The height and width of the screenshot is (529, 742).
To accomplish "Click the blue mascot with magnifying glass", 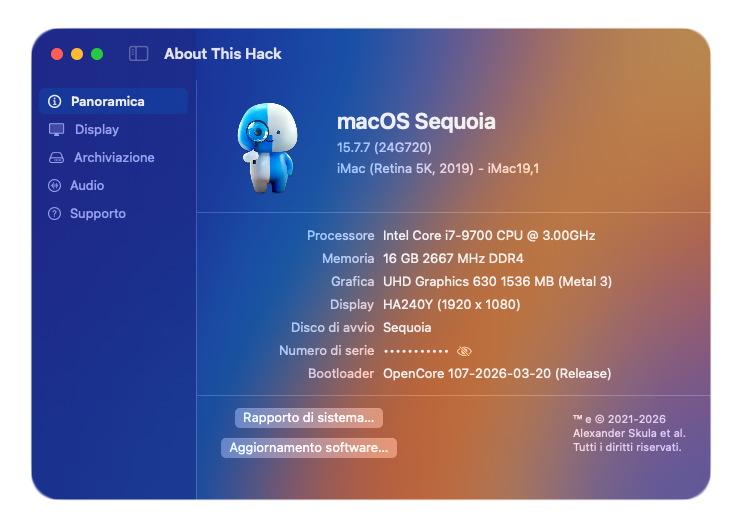I will pyautogui.click(x=267, y=148).
